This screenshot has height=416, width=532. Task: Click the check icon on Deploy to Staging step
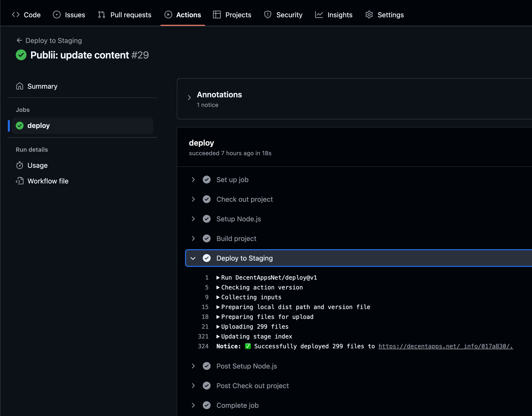pos(207,258)
